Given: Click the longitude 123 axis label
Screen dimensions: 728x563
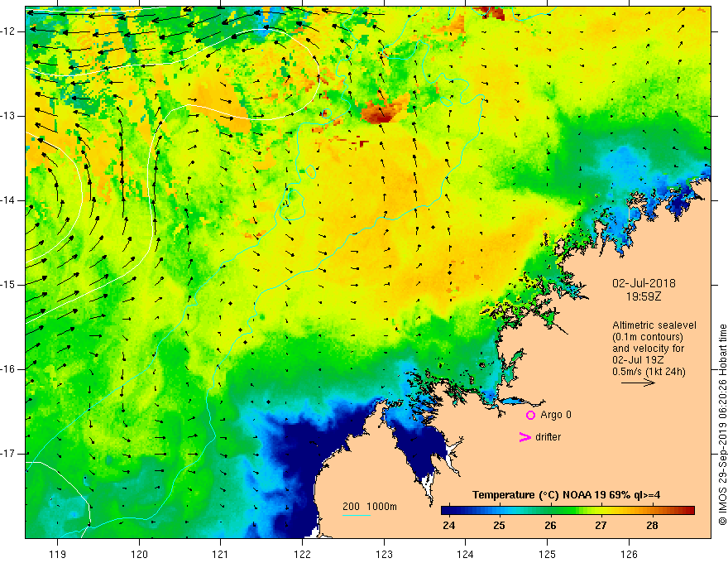Looking at the screenshot, I should 384,554.
